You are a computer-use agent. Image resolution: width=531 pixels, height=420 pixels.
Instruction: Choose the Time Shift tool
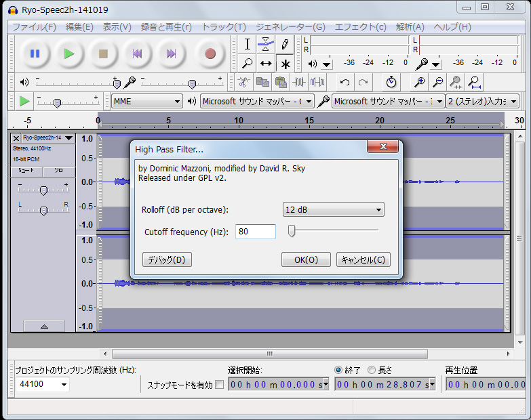266,64
